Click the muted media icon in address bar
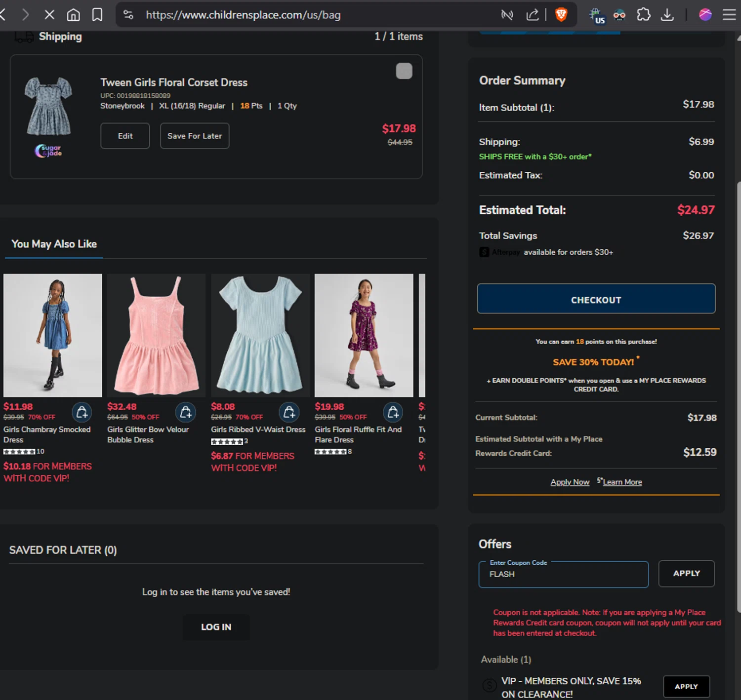 pos(507,15)
